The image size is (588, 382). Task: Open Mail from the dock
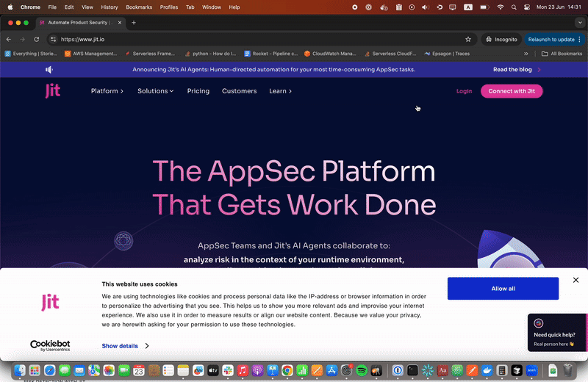pos(79,370)
